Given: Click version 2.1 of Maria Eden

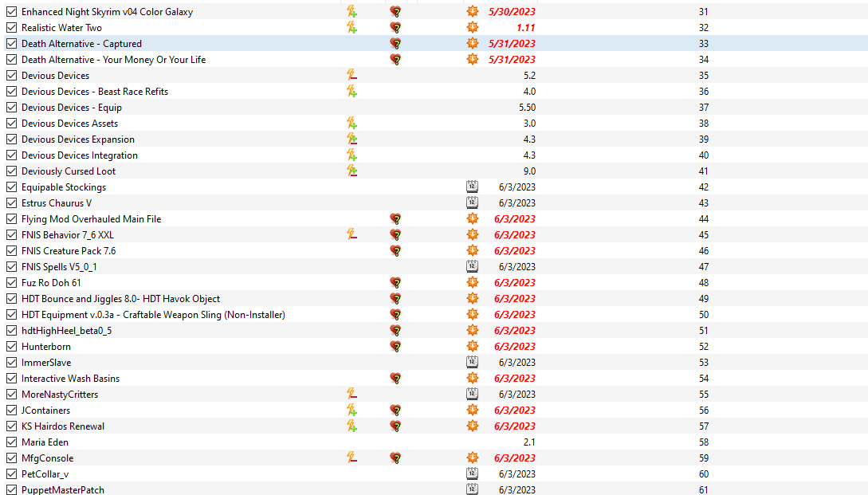Looking at the screenshot, I should tap(529, 442).
